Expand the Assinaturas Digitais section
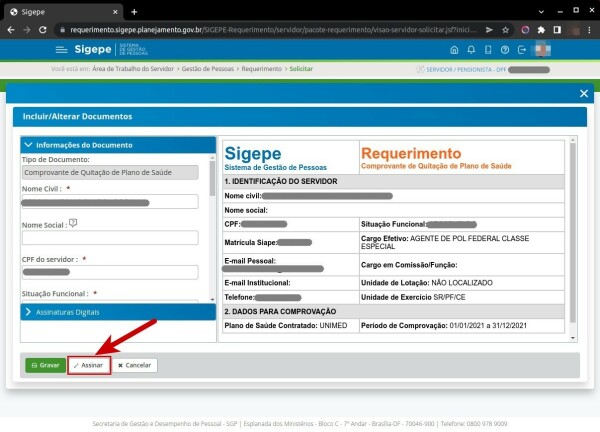 (x=118, y=312)
